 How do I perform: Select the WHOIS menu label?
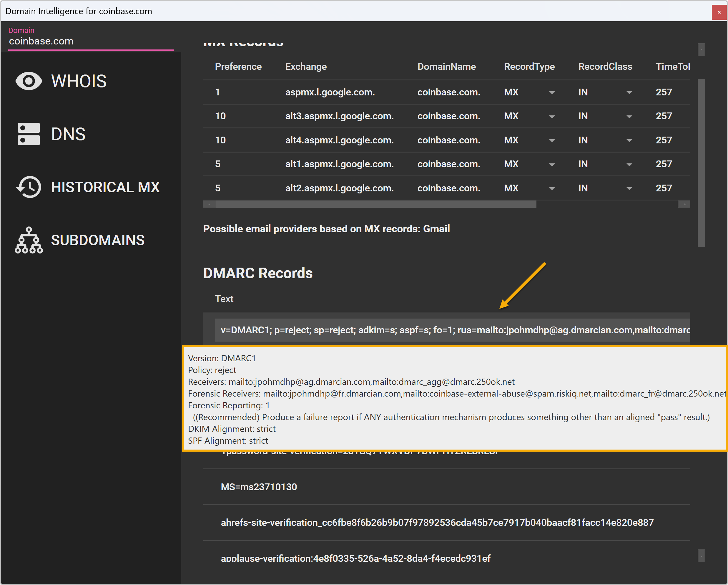click(x=79, y=81)
